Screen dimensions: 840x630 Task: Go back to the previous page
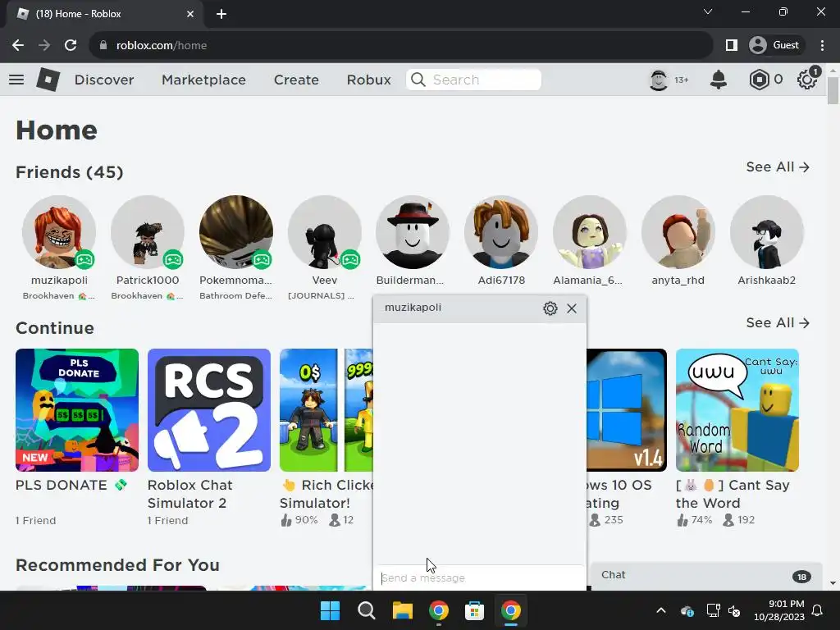(18, 46)
